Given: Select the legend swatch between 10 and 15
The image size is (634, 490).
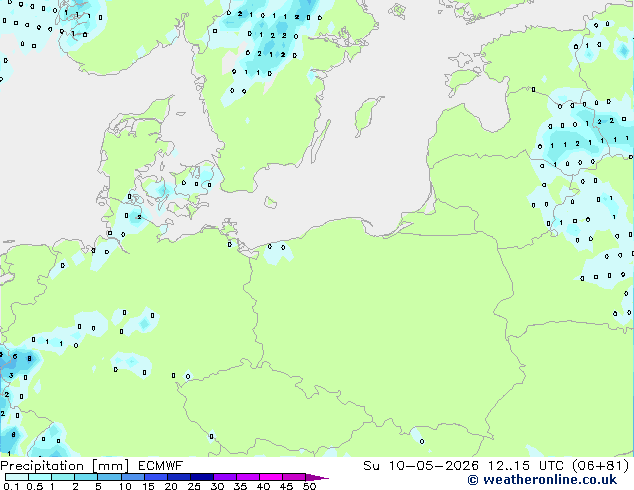Looking at the screenshot, I should click(x=132, y=477).
